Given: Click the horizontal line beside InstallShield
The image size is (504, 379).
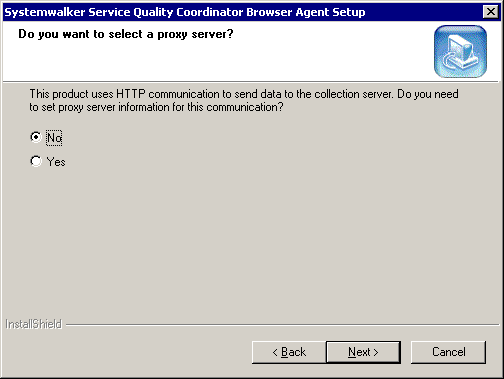Looking at the screenshot, I should (x=283, y=324).
